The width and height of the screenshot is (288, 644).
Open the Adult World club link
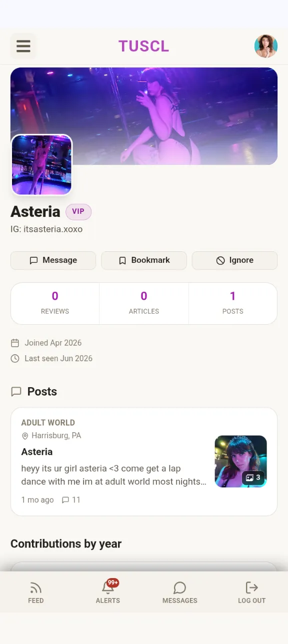click(x=48, y=423)
